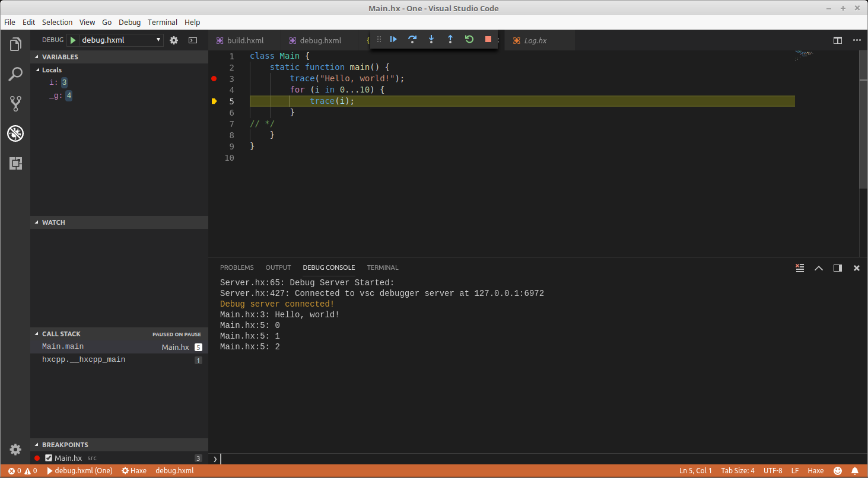Click the Step Out icon
Viewport: 868px width, 478px height.
click(450, 39)
